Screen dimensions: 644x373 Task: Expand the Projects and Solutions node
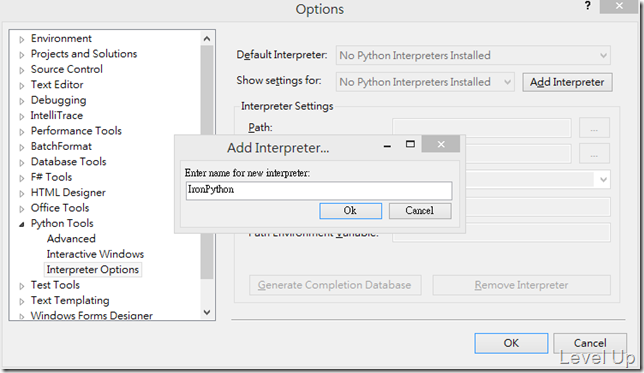tap(22, 55)
